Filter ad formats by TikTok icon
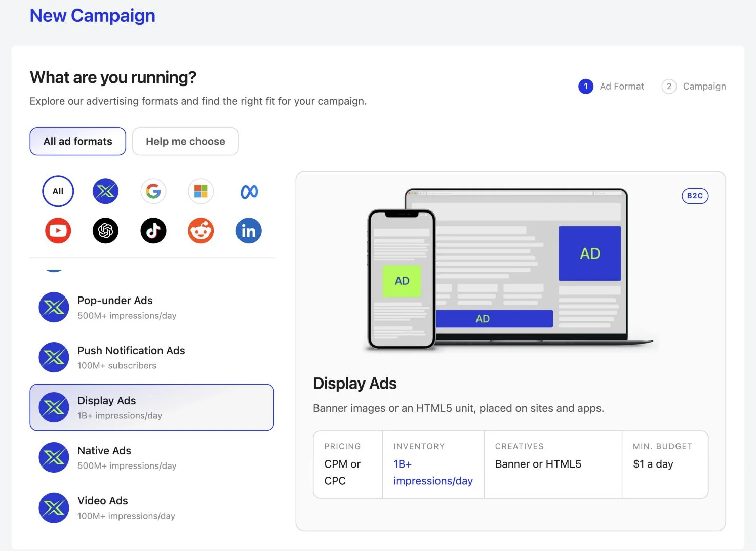 click(x=153, y=231)
